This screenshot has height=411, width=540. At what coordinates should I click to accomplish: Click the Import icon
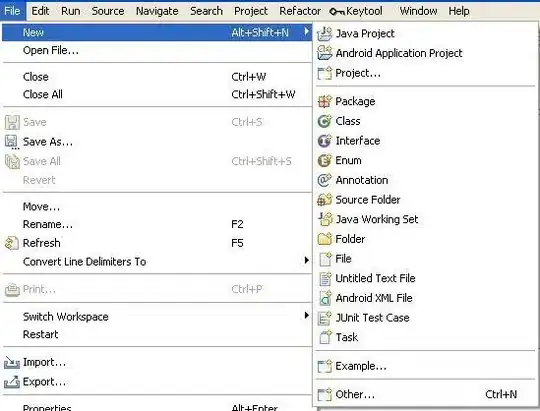pos(12,362)
